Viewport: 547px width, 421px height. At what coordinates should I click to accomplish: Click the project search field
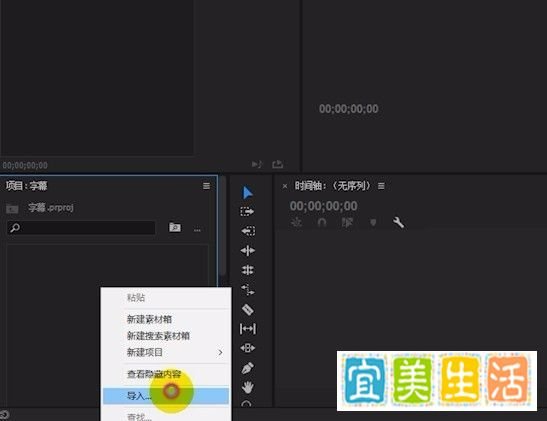[81, 228]
